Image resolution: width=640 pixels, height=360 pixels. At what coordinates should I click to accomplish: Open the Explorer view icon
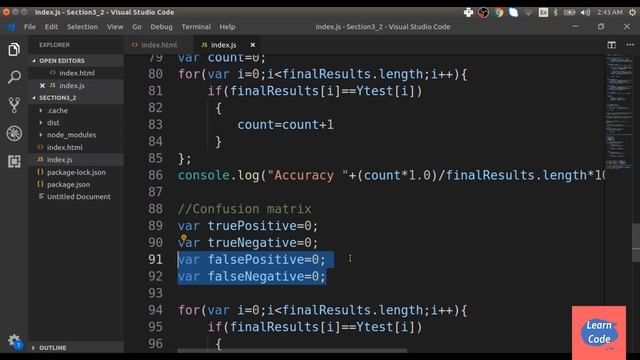[14, 49]
